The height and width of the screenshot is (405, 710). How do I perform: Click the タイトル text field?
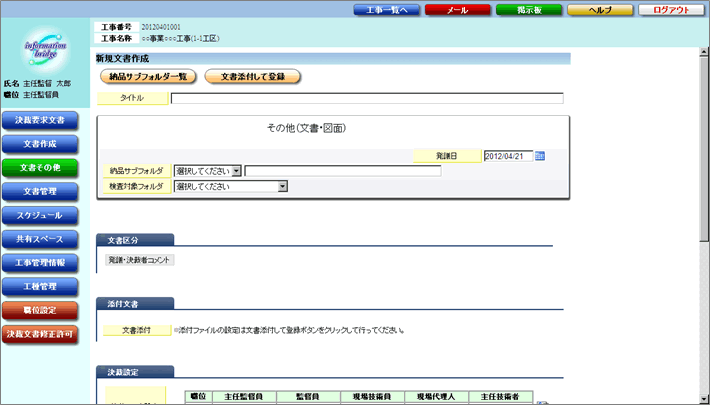click(366, 99)
